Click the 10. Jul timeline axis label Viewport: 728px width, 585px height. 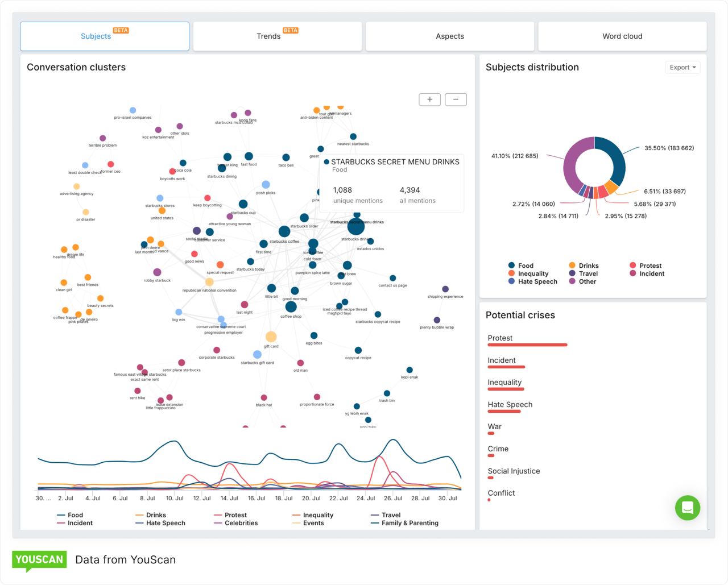pyautogui.click(x=175, y=498)
